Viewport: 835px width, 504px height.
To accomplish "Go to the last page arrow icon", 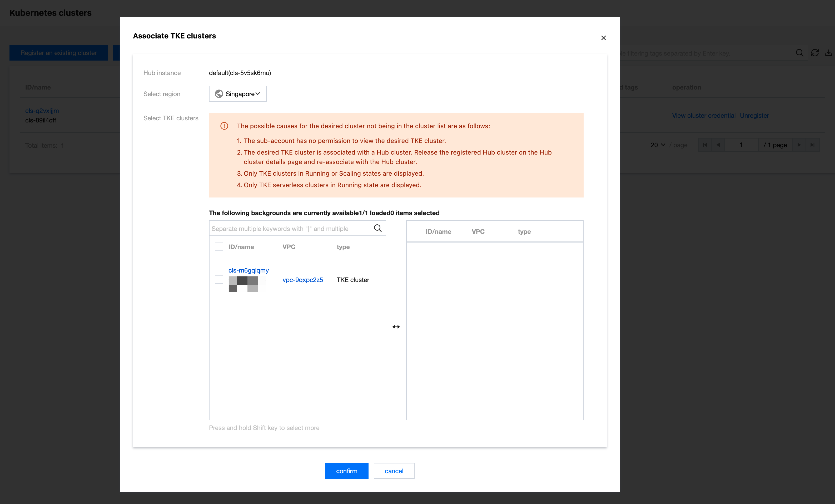I will tap(812, 145).
